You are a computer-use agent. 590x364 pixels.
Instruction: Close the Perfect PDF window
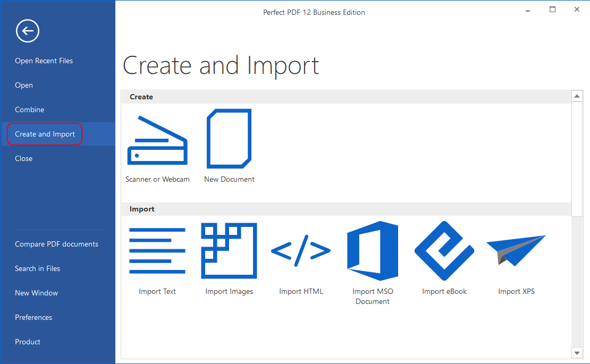coord(577,10)
